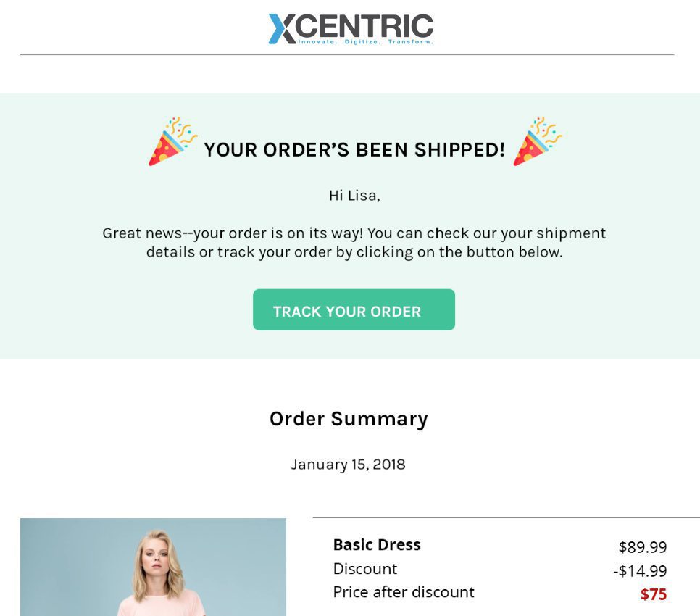
Task: Click the -$14.99 discount amount
Action: pos(641,570)
